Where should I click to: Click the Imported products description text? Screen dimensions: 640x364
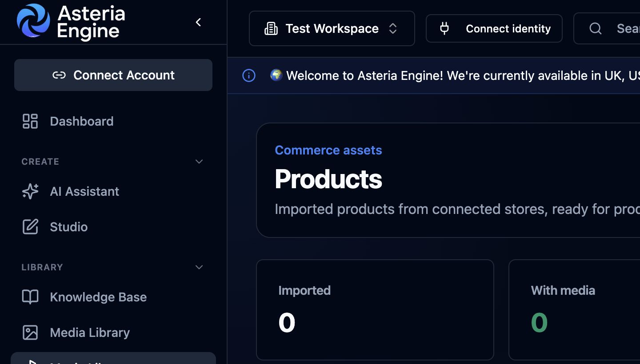[x=457, y=209]
